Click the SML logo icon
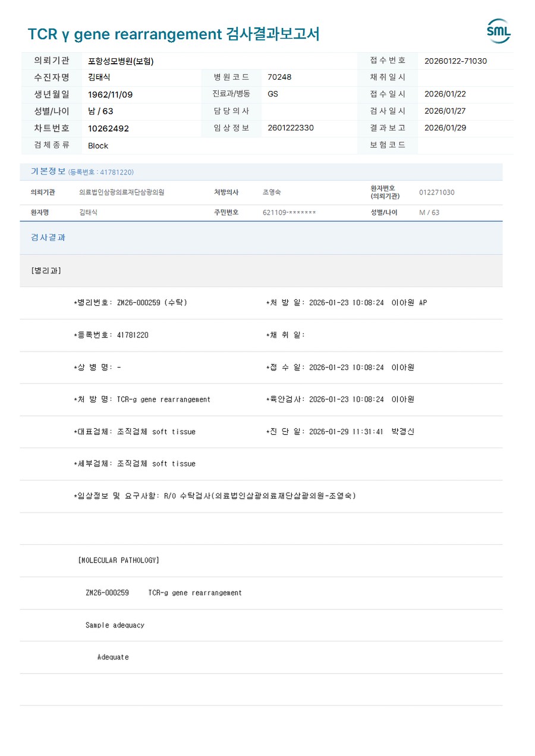Viewport: 535px width, 756px height. click(499, 32)
